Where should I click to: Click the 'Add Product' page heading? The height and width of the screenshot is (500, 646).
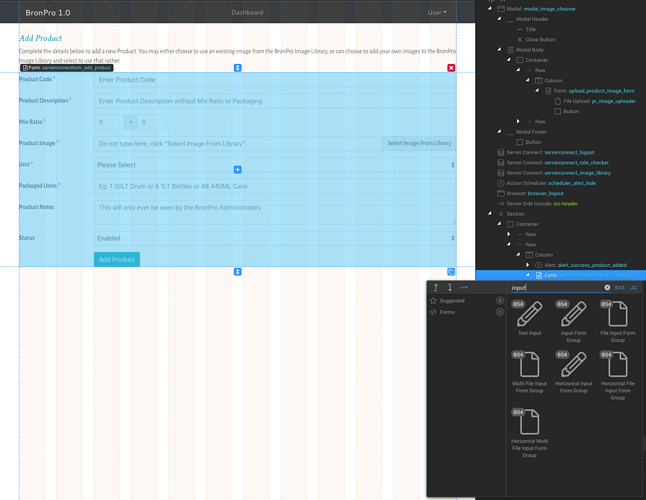coord(40,38)
